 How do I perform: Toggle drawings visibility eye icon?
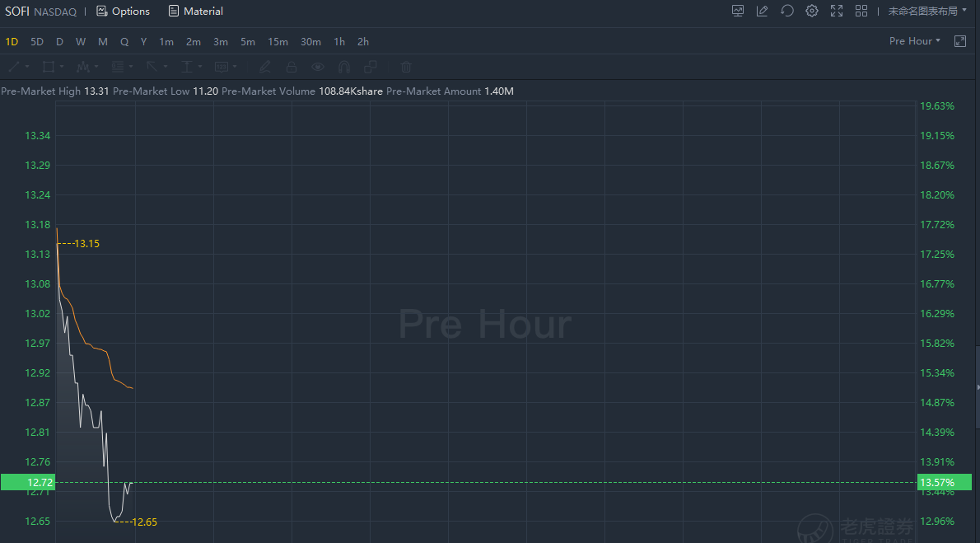(318, 66)
